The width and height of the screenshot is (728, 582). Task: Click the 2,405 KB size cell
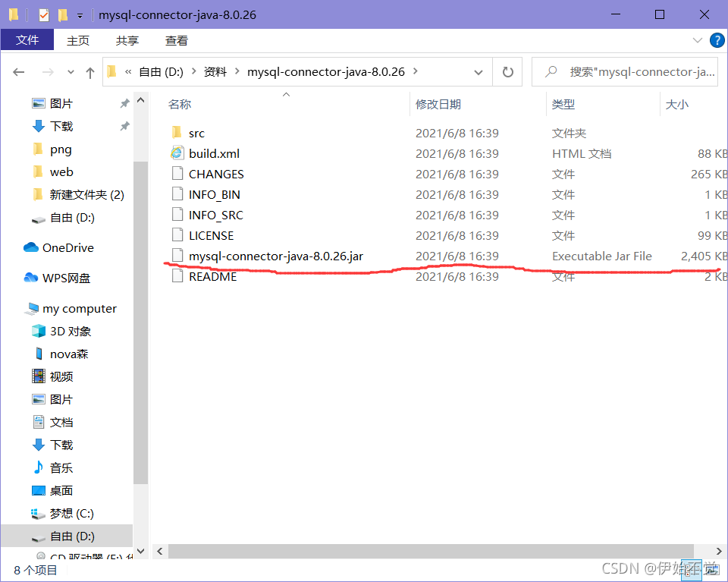tap(704, 256)
